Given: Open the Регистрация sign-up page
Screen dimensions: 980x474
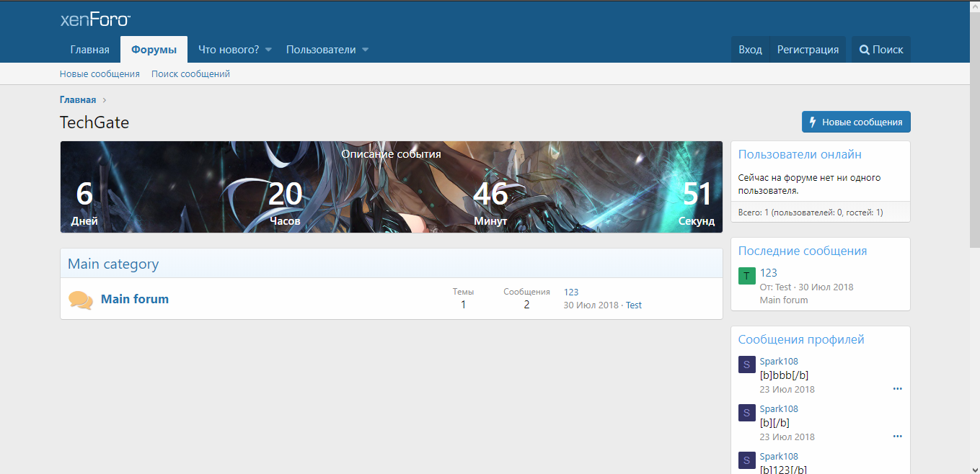Looking at the screenshot, I should click(808, 50).
